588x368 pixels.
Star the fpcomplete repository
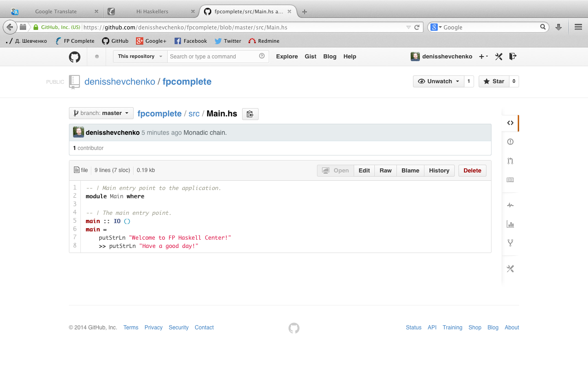pyautogui.click(x=494, y=81)
